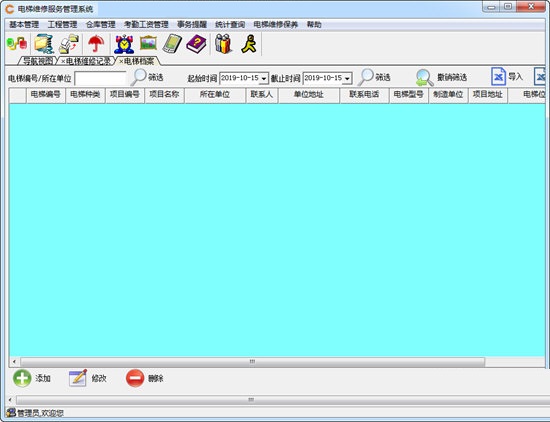The width and height of the screenshot is (550, 422).
Task: Click the yellow running man icon
Action: coord(249,44)
